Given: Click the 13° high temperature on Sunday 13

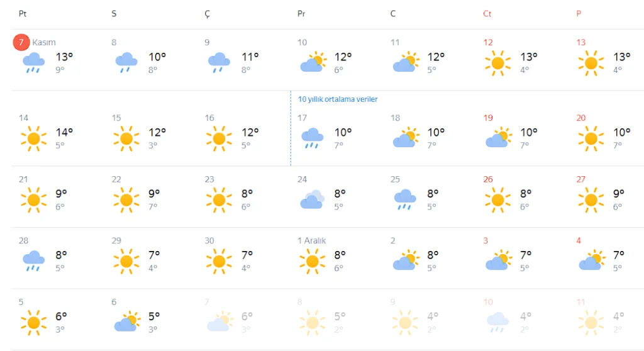Looking at the screenshot, I should click(x=622, y=57).
